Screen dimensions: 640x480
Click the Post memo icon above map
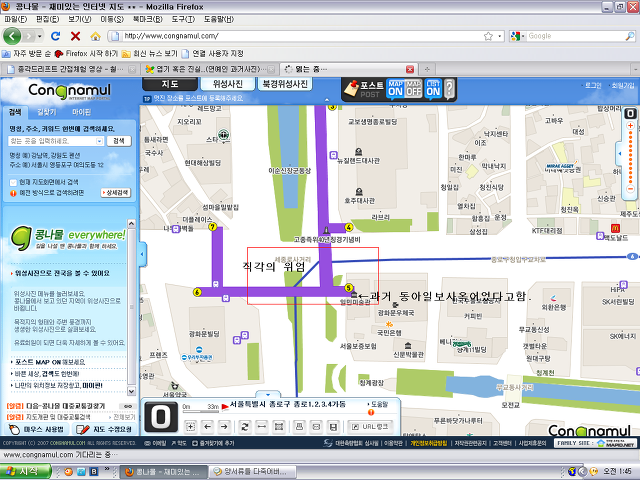pyautogui.click(x=361, y=89)
